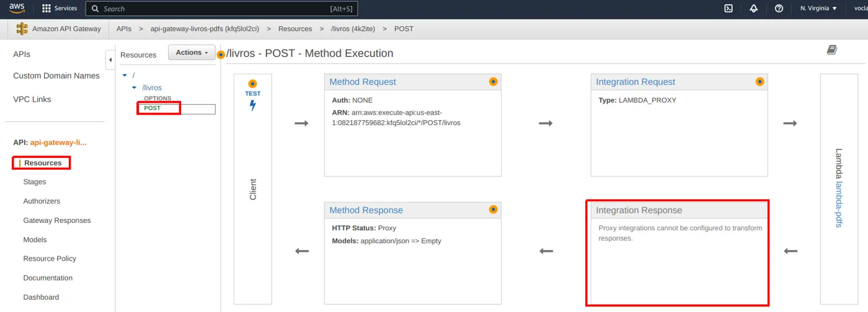This screenshot has height=312, width=868.
Task: Open the help question mark icon
Action: [779, 9]
